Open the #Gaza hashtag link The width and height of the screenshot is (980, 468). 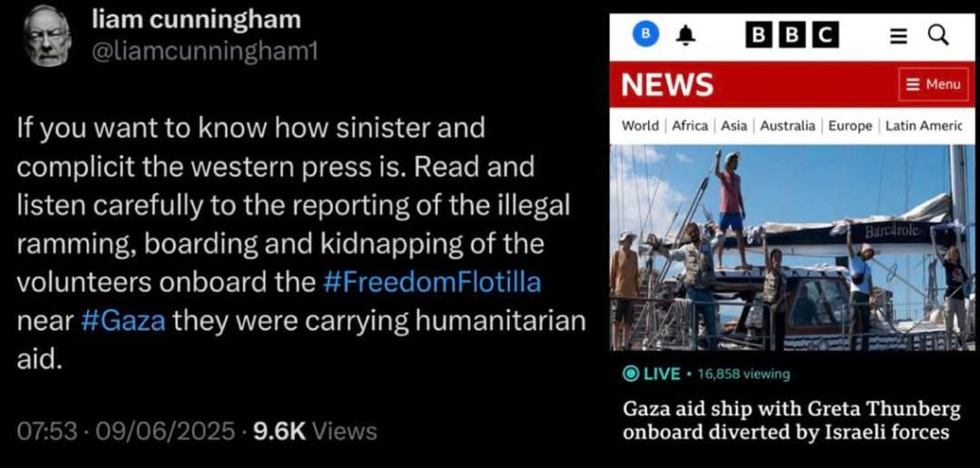point(123,322)
